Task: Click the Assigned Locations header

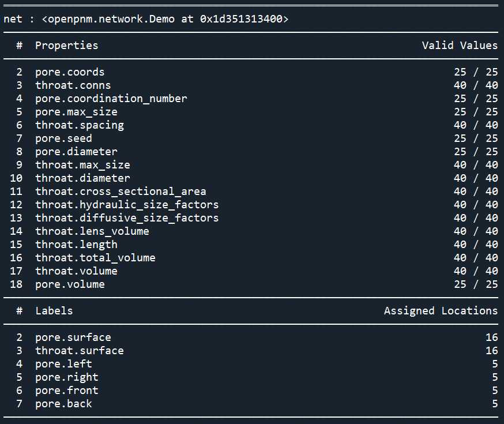Action: tap(441, 310)
